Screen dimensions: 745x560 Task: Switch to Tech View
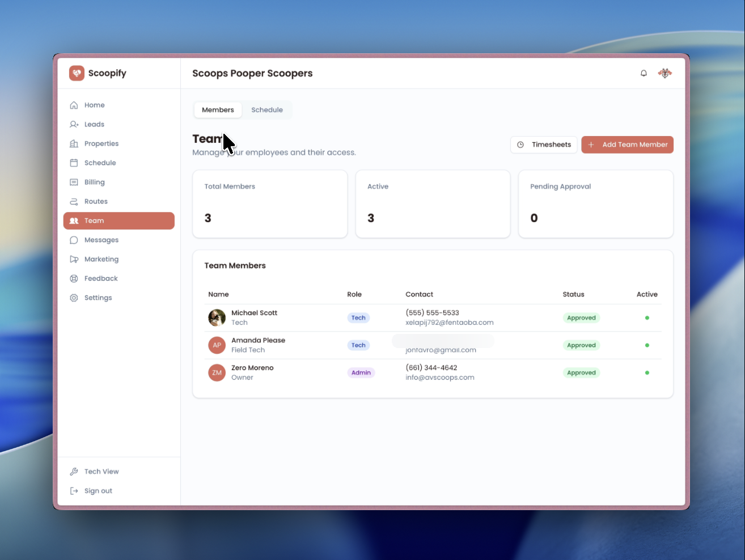pyautogui.click(x=101, y=472)
